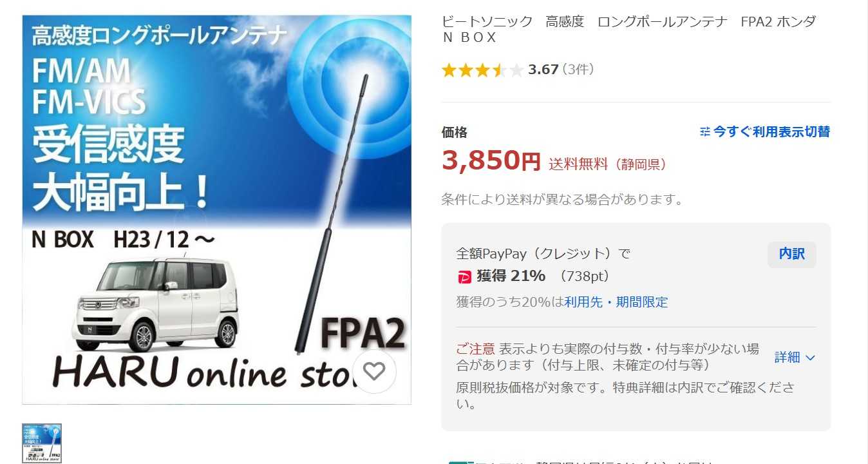The height and width of the screenshot is (464, 868).
Task: Add product to favorites with heart icon
Action: click(x=374, y=371)
